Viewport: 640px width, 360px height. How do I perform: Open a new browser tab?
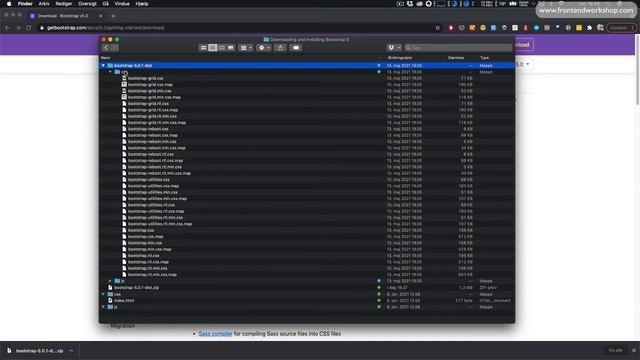tap(113, 16)
